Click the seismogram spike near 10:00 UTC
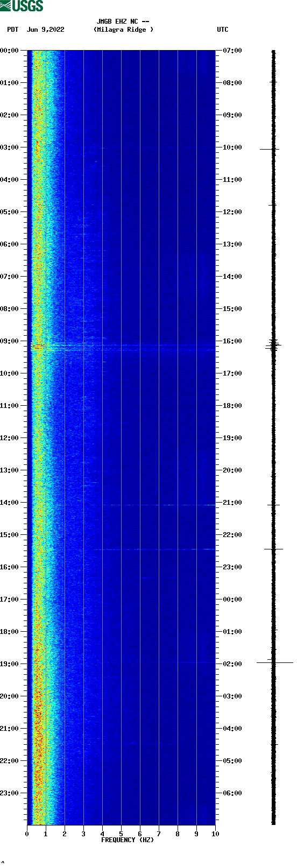The height and width of the screenshot is (868, 297). pos(270,149)
